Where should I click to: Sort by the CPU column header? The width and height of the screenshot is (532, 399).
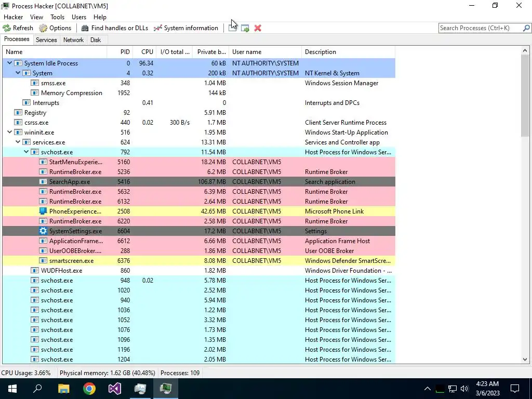tap(144, 52)
